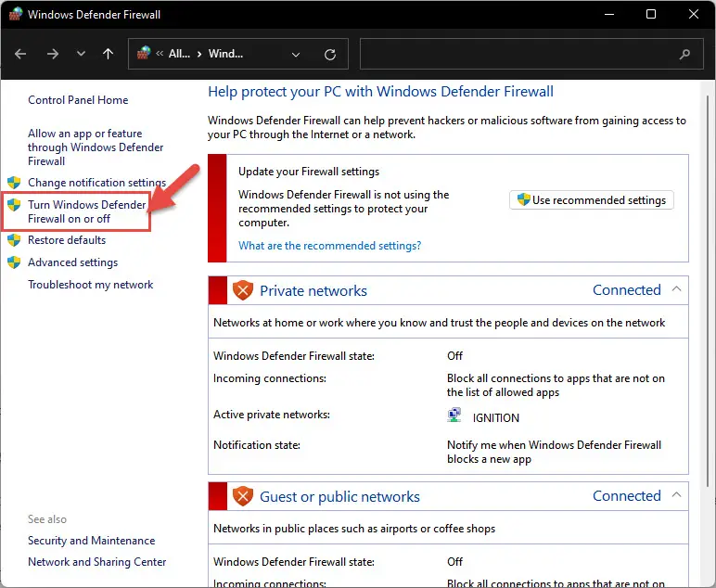This screenshot has height=588, width=716.
Task: Open Advanced settings
Action: 72,262
